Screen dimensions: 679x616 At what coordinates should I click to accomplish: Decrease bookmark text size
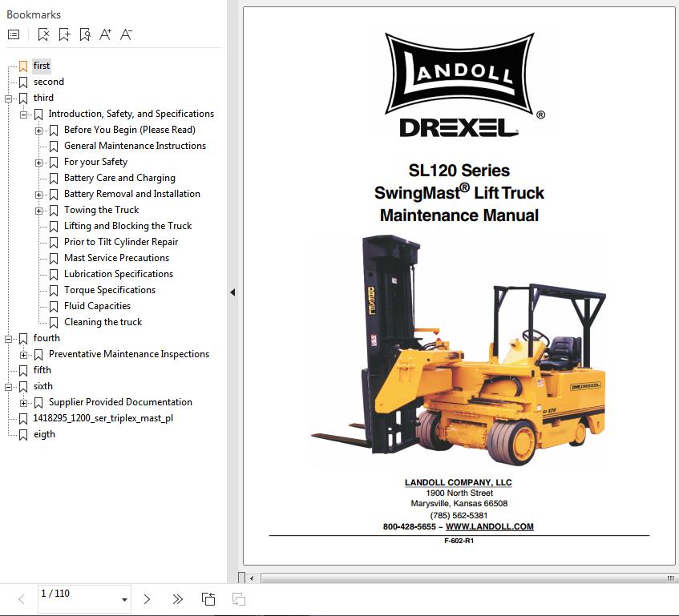(126, 34)
